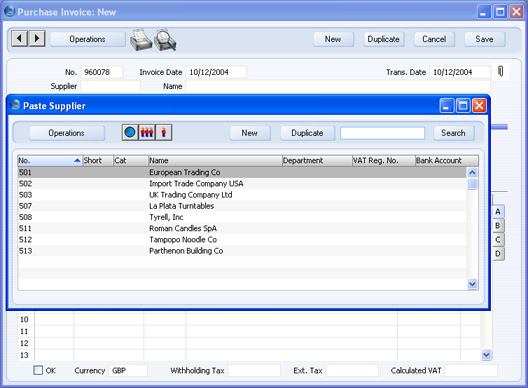Select supplier Tyrell, Inc

(242, 217)
